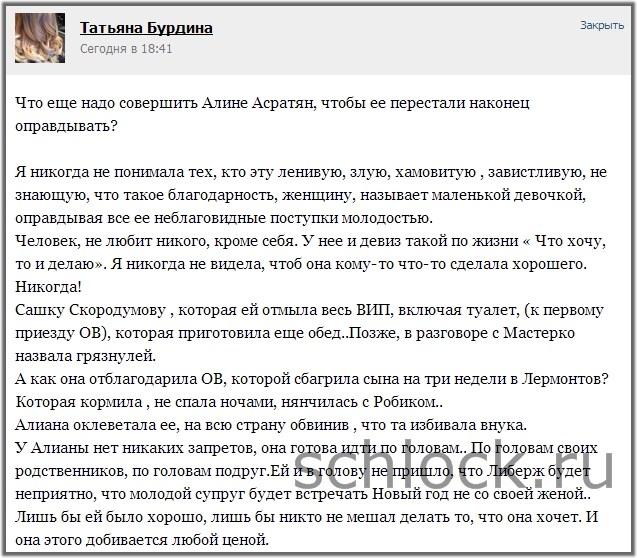Close the post via Закрыть link

(601, 25)
